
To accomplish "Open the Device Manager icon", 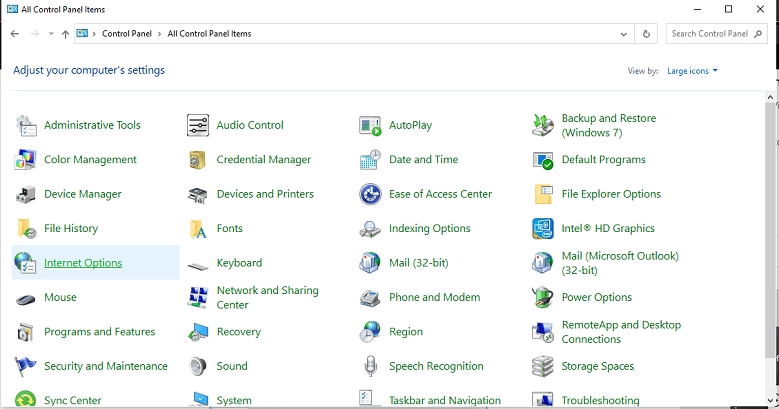I will 26,194.
